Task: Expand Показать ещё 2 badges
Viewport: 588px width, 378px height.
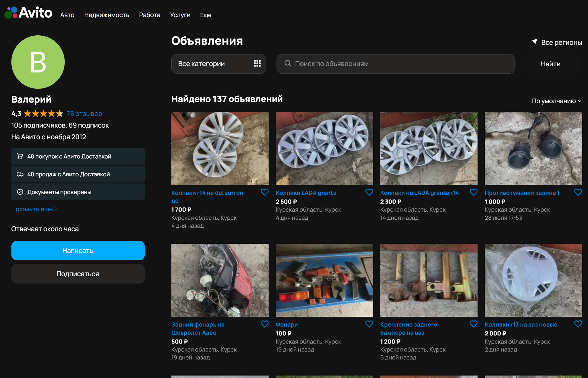Action: coord(34,209)
